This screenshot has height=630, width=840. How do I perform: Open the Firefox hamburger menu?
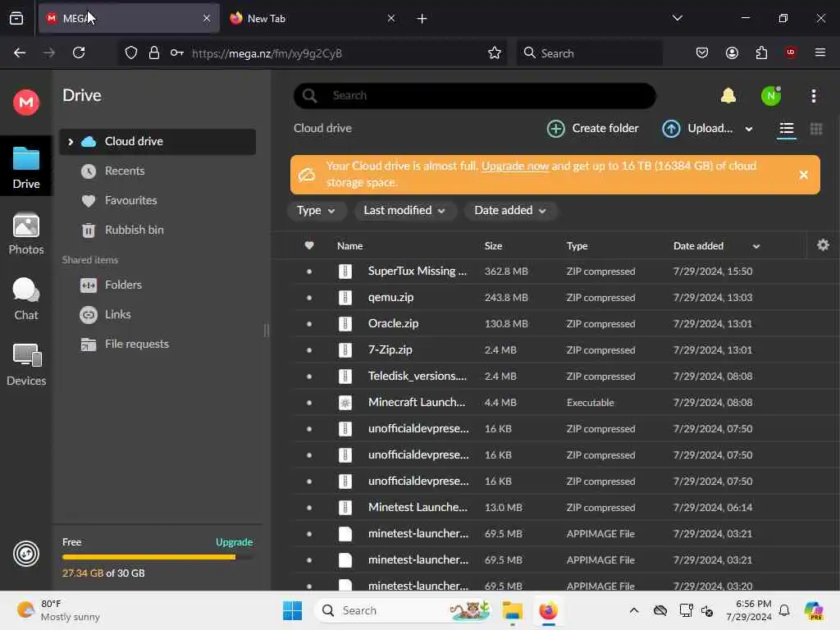pos(819,52)
